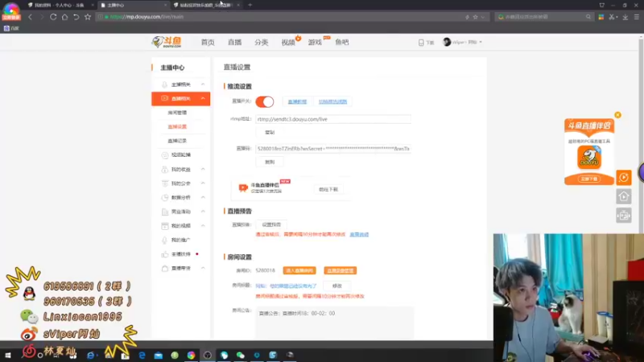Image resolution: width=644 pixels, height=362 pixels.
Task: Expand the 我的视频 sidebar chevron
Action: point(203,226)
